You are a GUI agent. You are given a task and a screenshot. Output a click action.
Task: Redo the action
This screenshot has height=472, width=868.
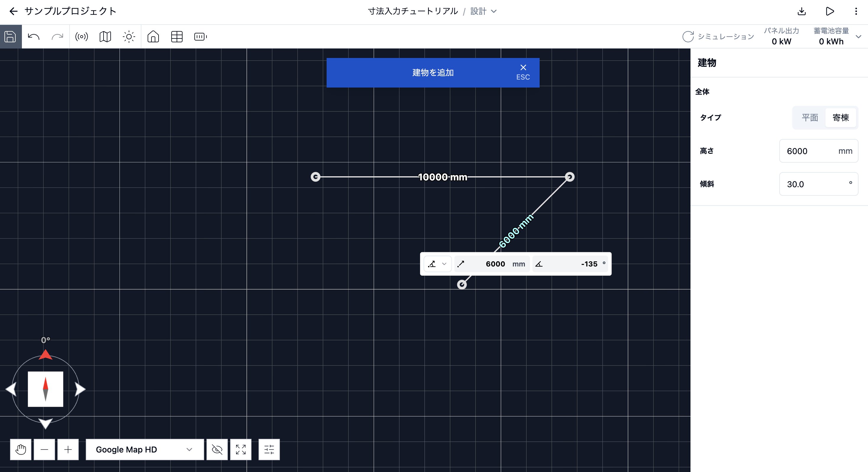pos(57,36)
